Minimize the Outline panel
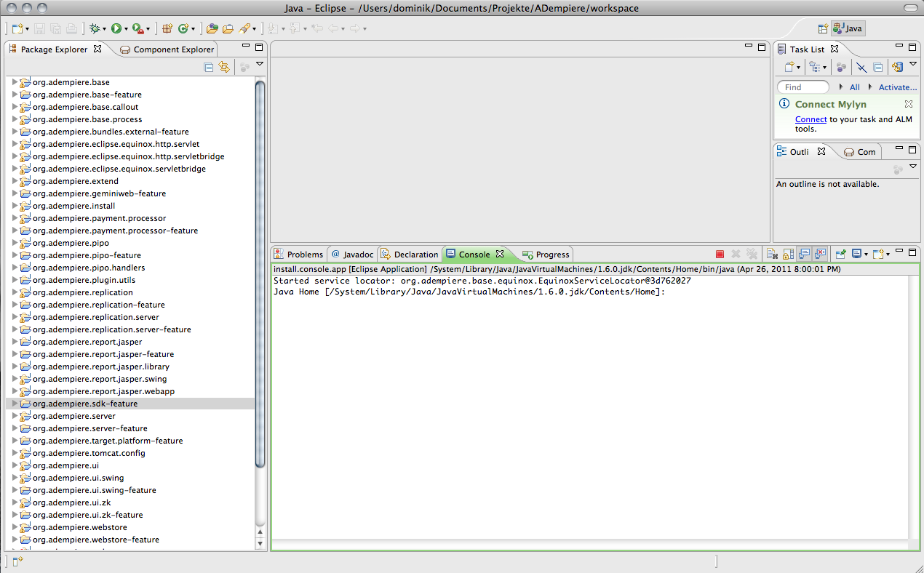Screen dimensions: 924x573 [x=899, y=149]
